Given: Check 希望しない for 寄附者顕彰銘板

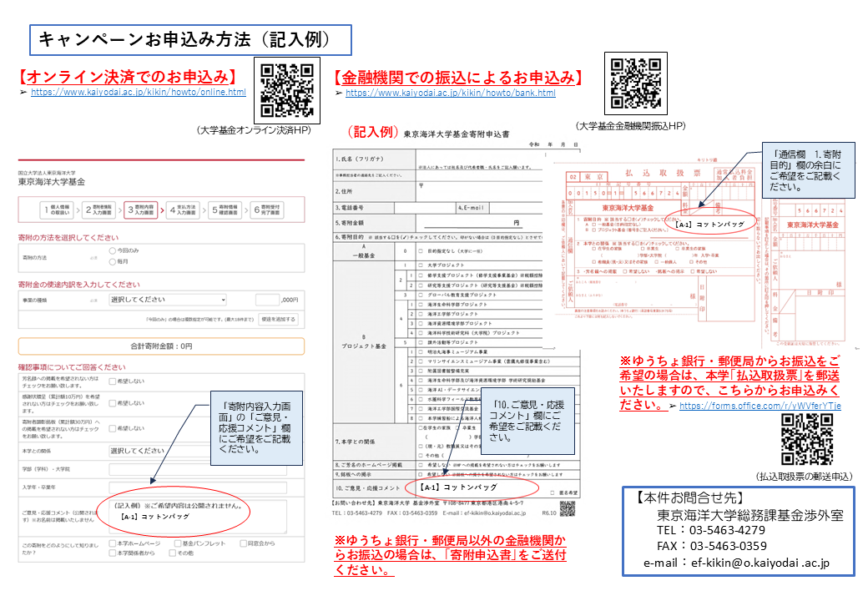Looking at the screenshot, I should coord(113,428).
